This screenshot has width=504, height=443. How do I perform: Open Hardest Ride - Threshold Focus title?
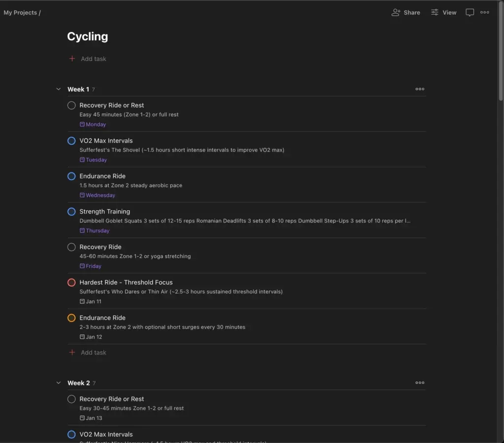click(x=126, y=282)
